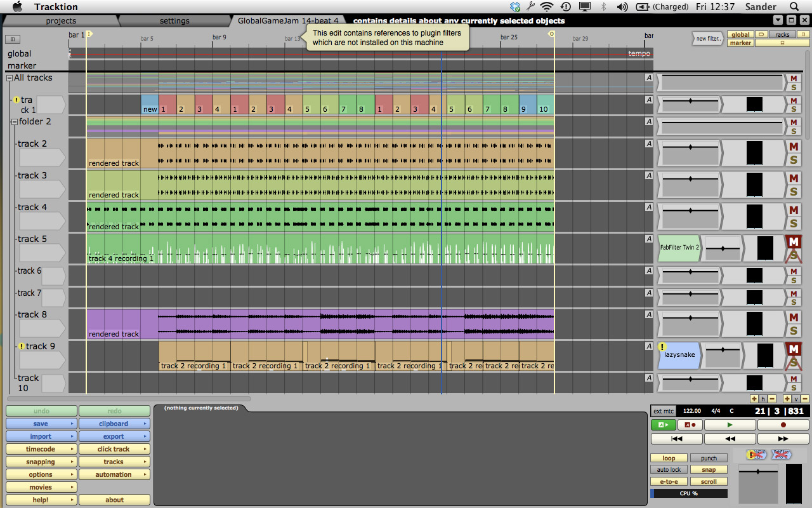Click the about button
Screen dimensions: 812x508
click(114, 500)
